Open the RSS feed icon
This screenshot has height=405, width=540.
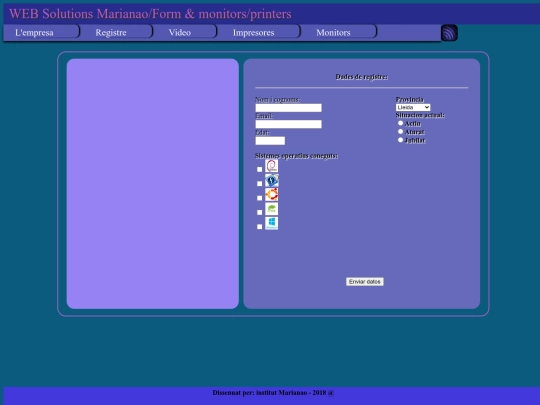point(449,33)
